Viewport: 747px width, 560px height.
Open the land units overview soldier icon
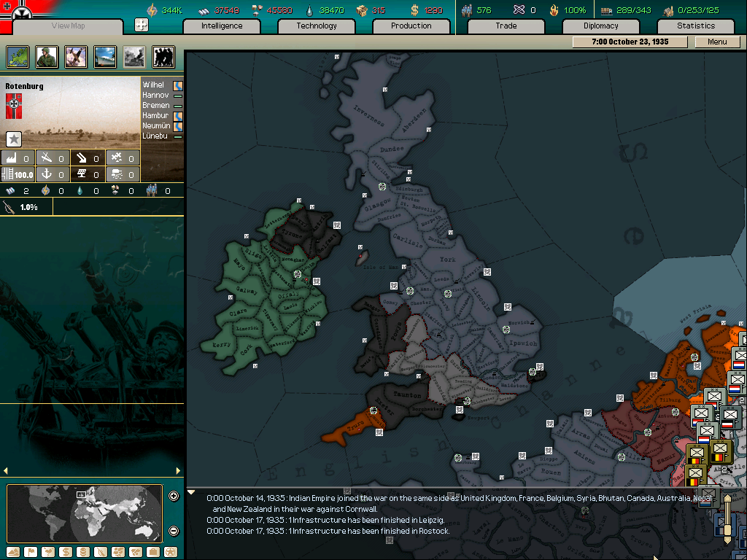click(47, 57)
